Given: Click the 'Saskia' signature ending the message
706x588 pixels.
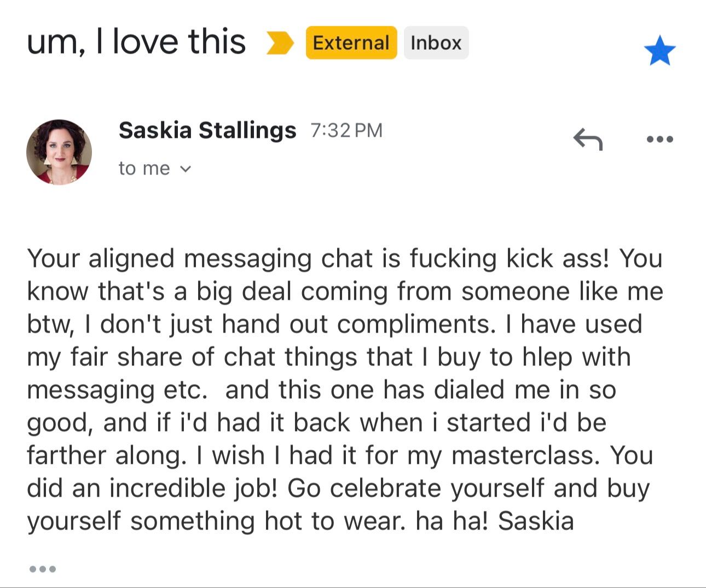Looking at the screenshot, I should 536,521.
